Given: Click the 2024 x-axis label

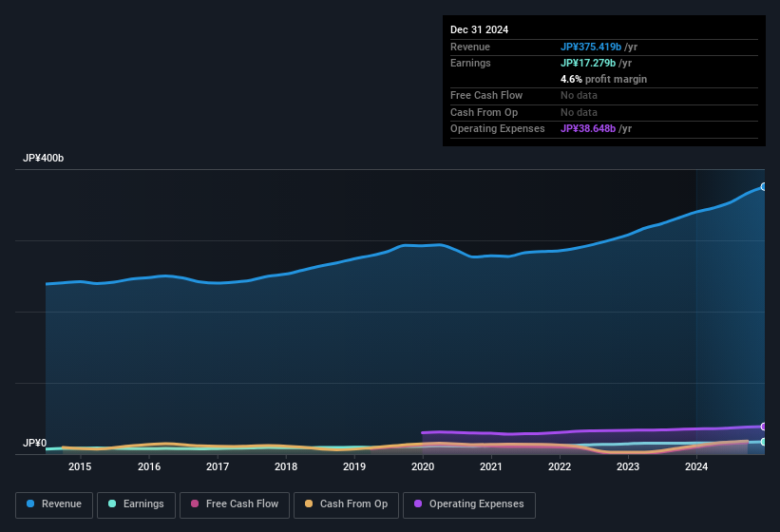Looking at the screenshot, I should point(696,466).
